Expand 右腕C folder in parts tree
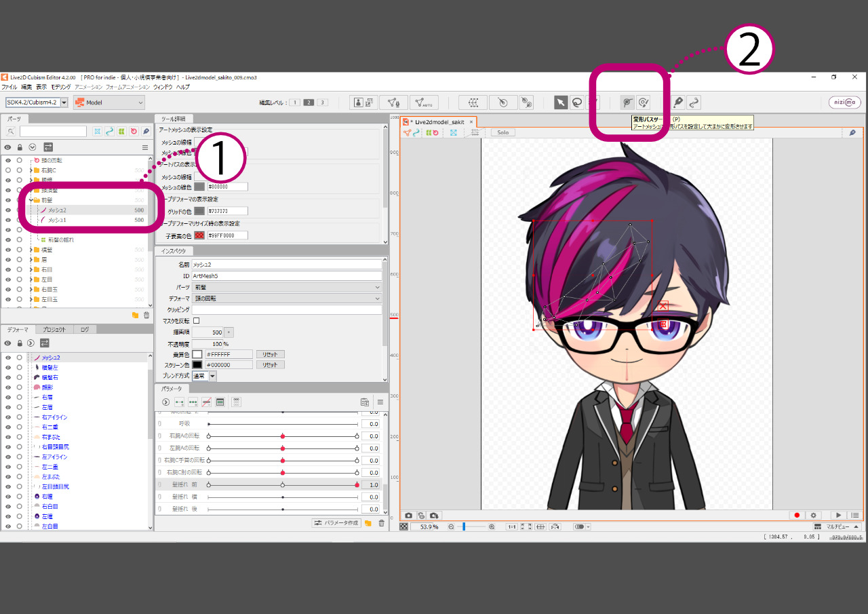This screenshot has width=868, height=614. (31, 170)
